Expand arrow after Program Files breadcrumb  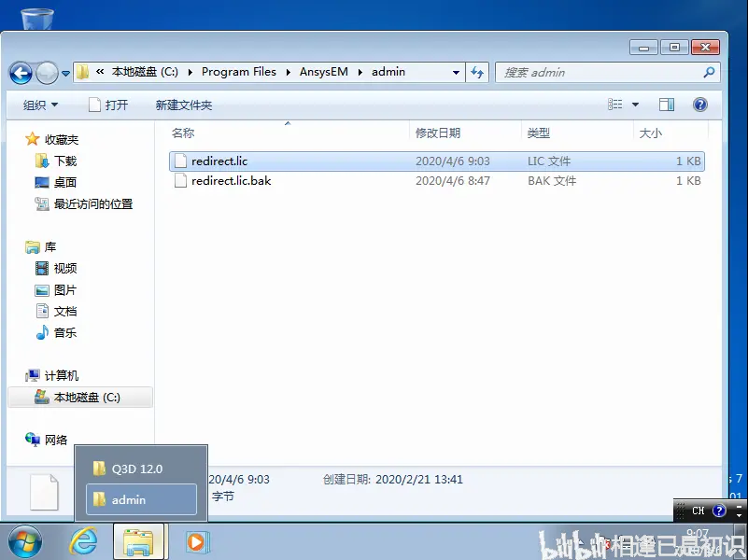pos(289,73)
